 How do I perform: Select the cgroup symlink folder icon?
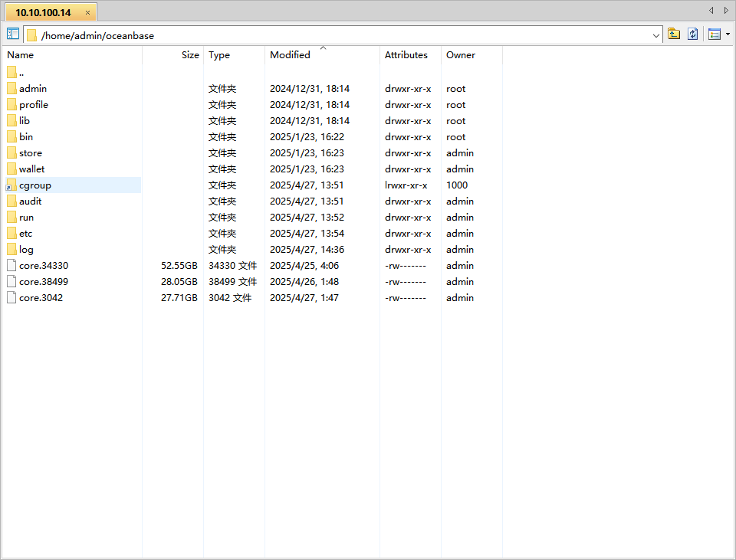point(11,185)
